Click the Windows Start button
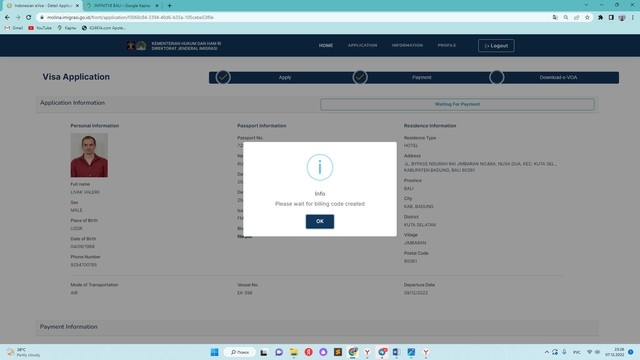640x360 pixels. (x=214, y=352)
